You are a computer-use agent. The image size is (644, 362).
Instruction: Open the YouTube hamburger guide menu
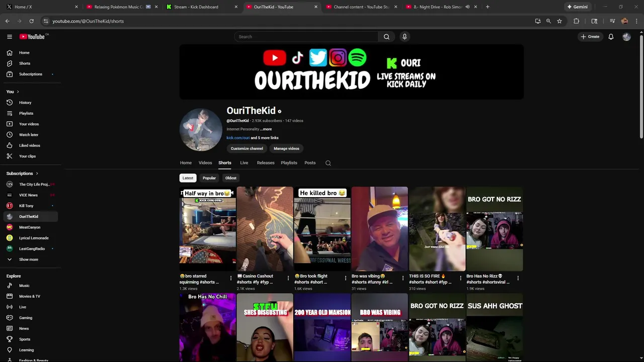point(9,37)
